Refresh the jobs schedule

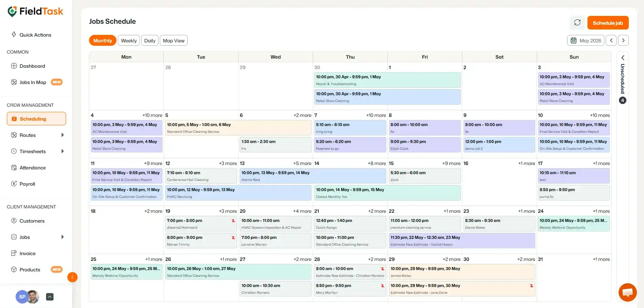point(577,23)
